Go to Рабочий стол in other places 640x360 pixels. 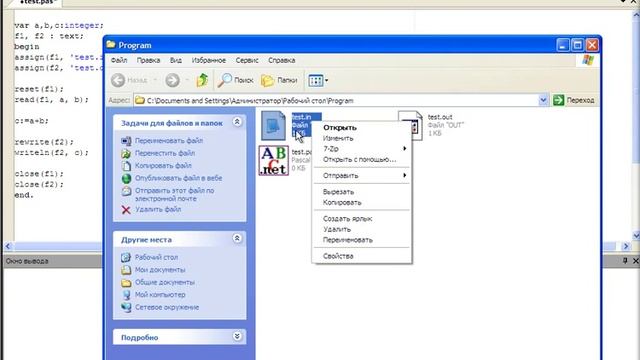point(156,258)
